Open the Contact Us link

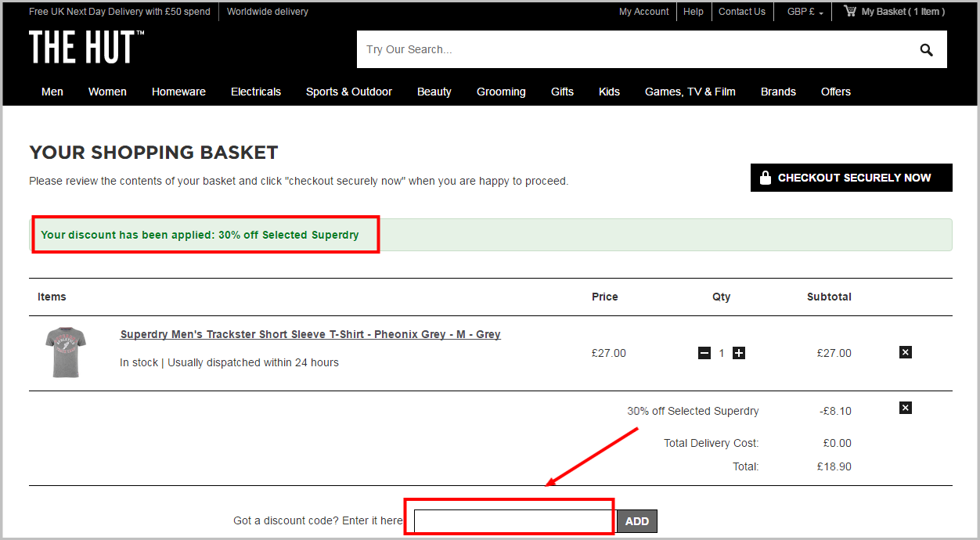[742, 12]
